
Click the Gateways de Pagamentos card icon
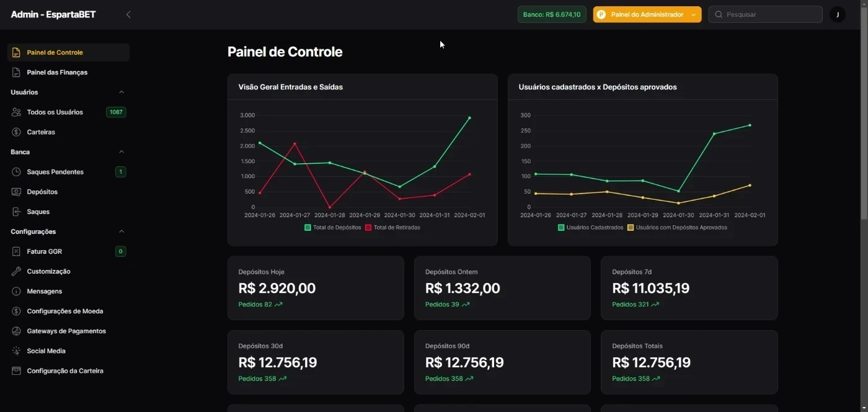pos(16,331)
